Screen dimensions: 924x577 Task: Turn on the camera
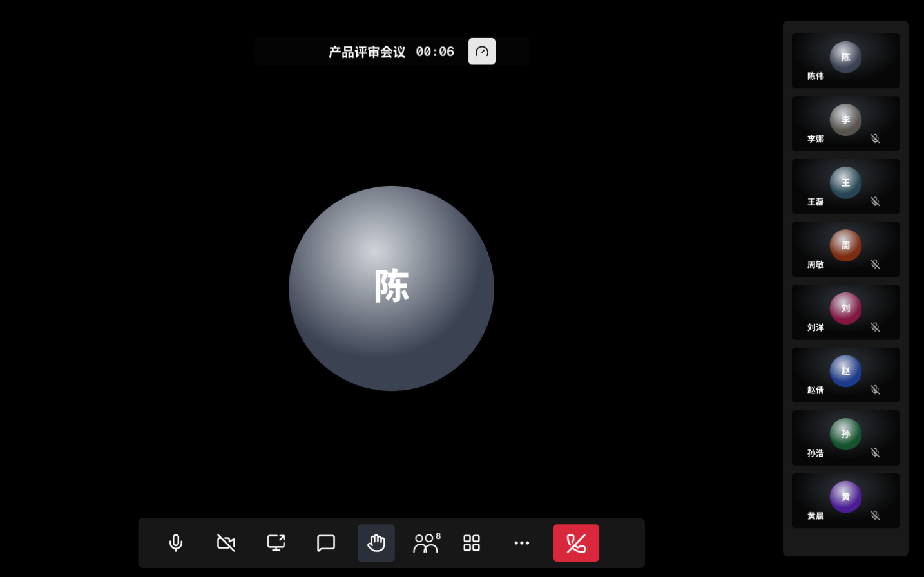[x=226, y=543]
